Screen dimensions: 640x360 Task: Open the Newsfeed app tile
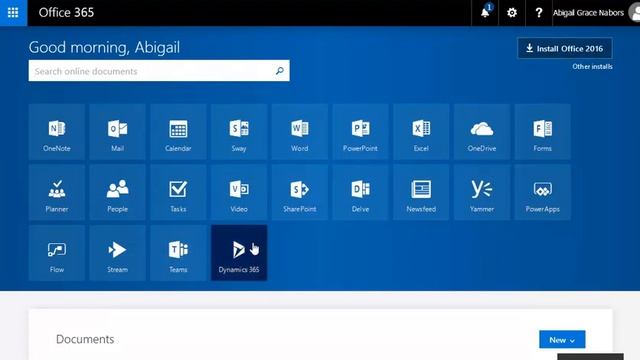point(421,193)
